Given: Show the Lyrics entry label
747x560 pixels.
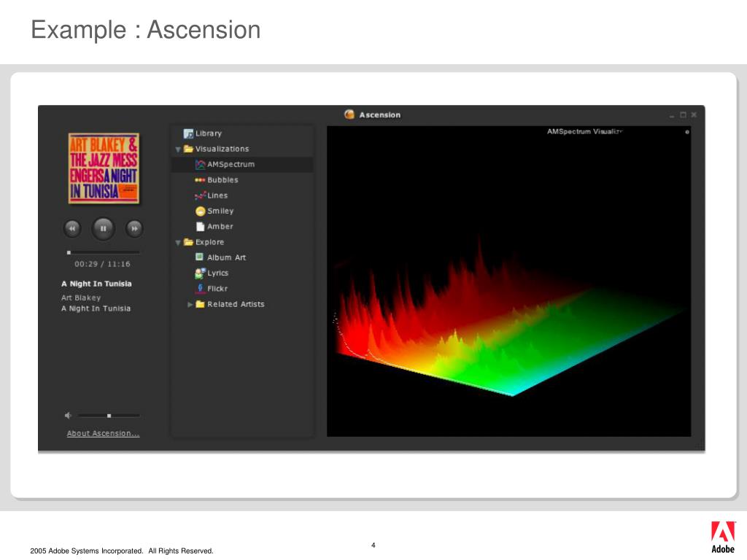Looking at the screenshot, I should pos(217,273).
